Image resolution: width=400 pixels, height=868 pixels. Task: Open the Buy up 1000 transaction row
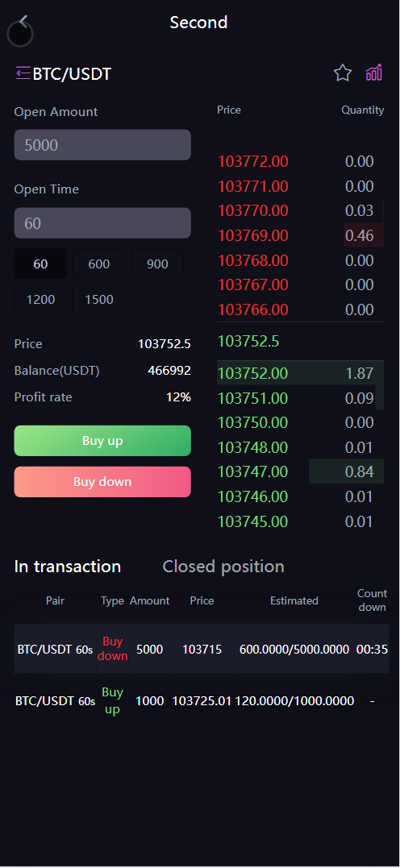click(x=202, y=701)
